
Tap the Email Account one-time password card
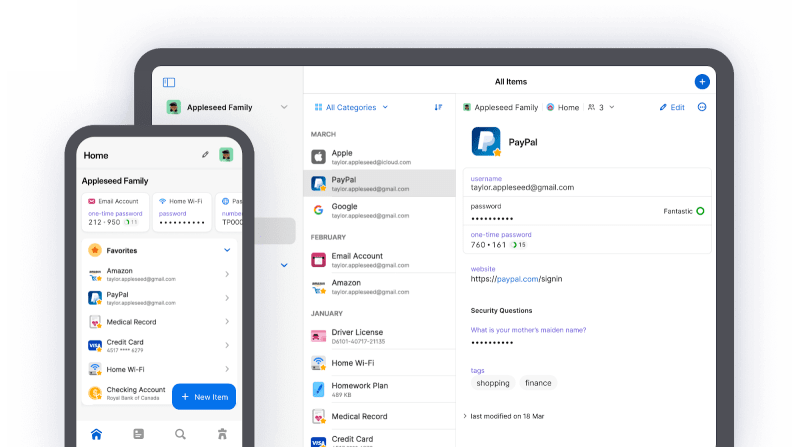click(x=115, y=212)
